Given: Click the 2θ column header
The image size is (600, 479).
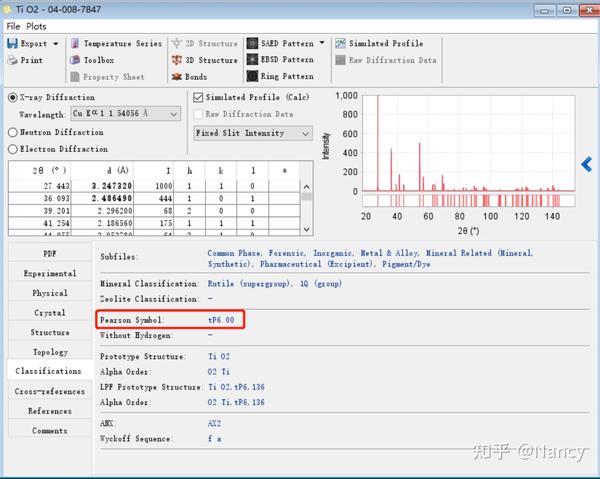Looking at the screenshot, I should point(39,171).
